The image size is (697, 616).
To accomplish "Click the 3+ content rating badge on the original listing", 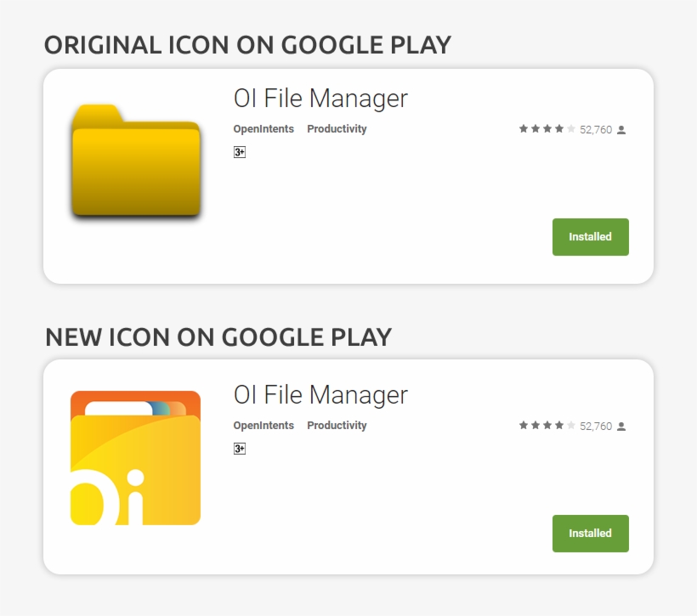I will pos(239,152).
